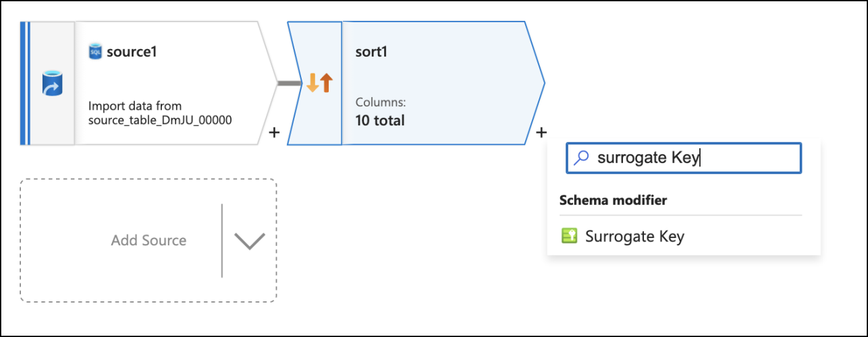Click the vertical divider in Add Source box
Image resolution: width=868 pixels, height=337 pixels.
(221, 241)
